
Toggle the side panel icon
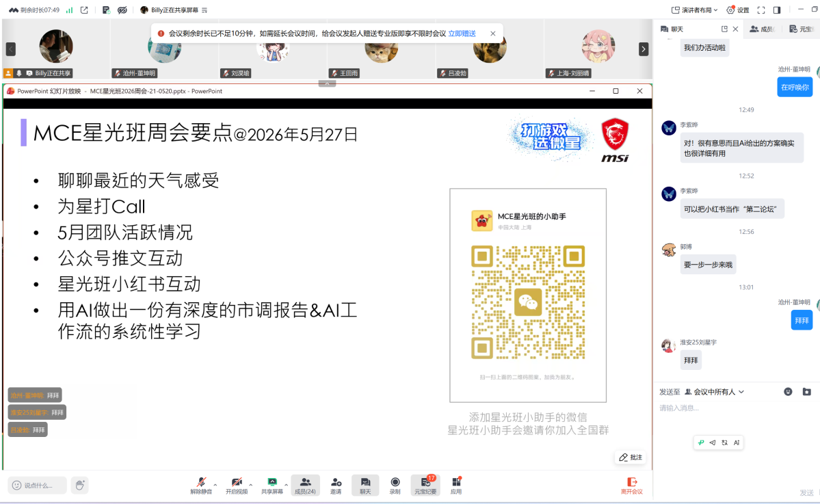(x=777, y=10)
